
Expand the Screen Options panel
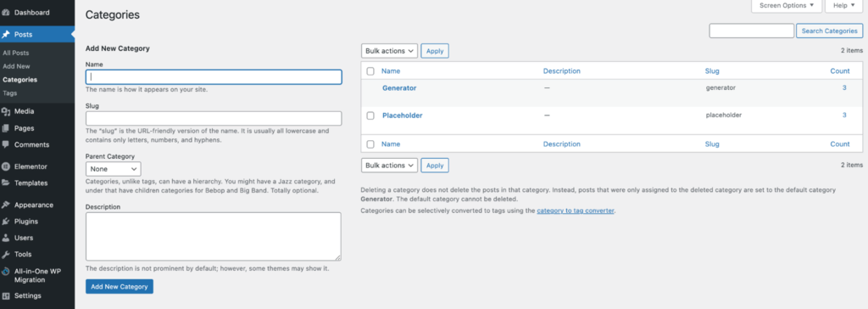[x=786, y=6]
